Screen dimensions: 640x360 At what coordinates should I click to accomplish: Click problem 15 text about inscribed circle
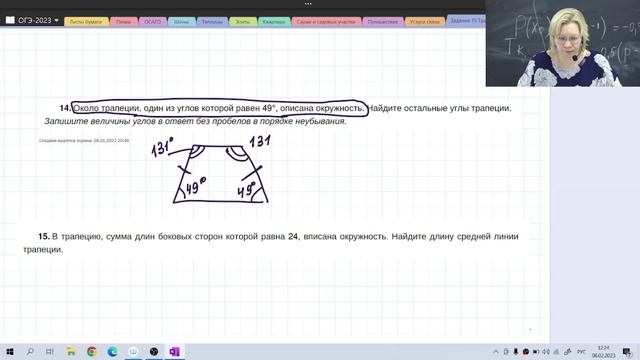click(271, 242)
